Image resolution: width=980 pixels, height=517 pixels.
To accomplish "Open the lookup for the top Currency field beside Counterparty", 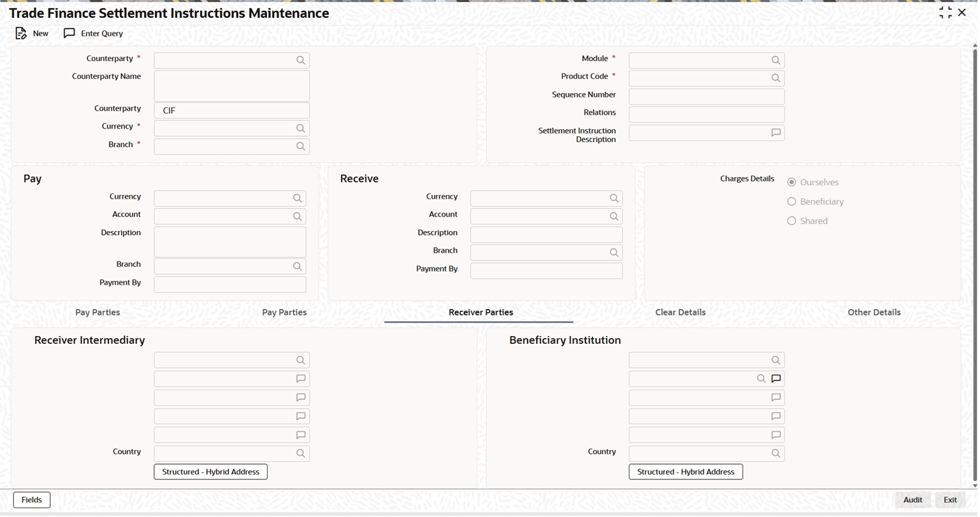I will click(x=301, y=129).
